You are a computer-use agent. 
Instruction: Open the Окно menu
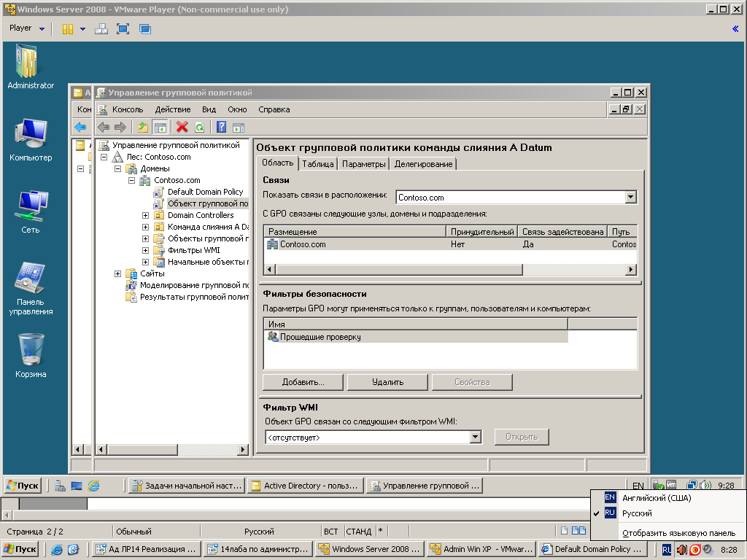(237, 109)
